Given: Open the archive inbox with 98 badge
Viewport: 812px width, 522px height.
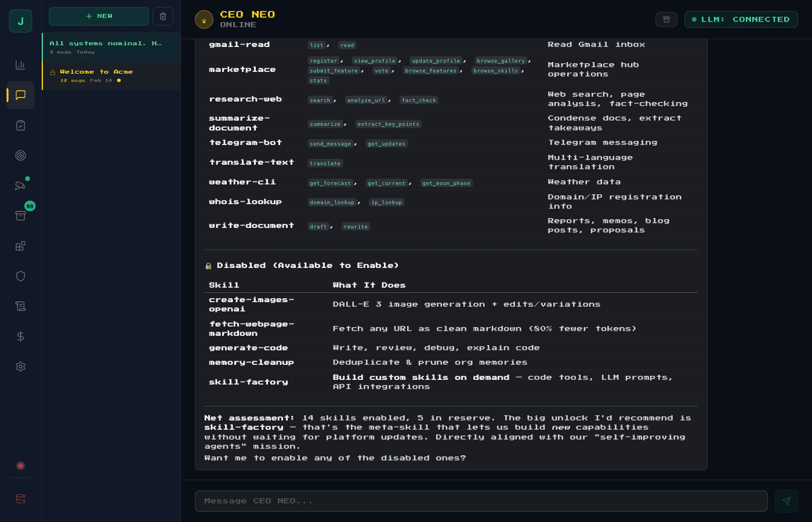Looking at the screenshot, I should tap(20, 216).
